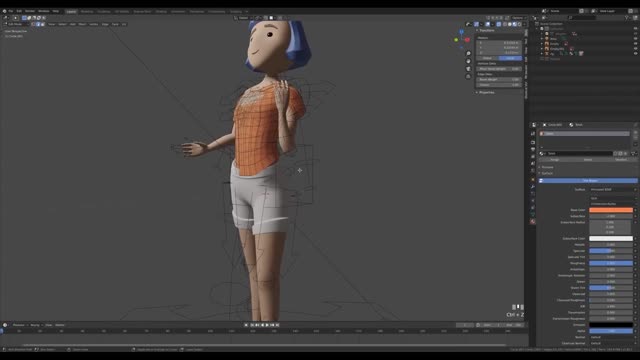
Task: Select solid viewport shading
Action: [510, 24]
